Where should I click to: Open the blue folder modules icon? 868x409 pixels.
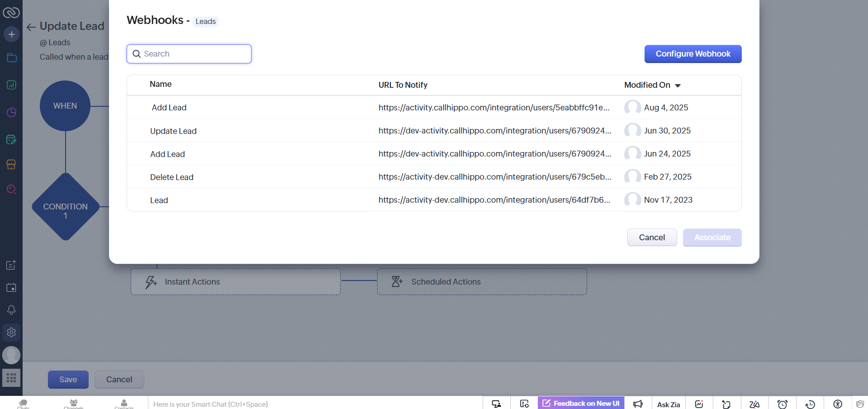(x=12, y=58)
